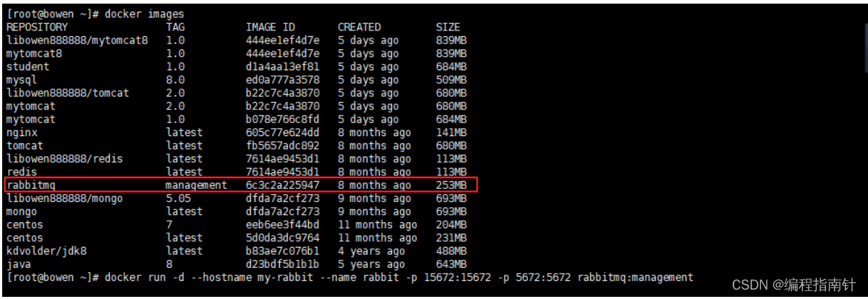Click the '5 years ago' created value
This screenshot has height=299, width=868.
point(371,264)
